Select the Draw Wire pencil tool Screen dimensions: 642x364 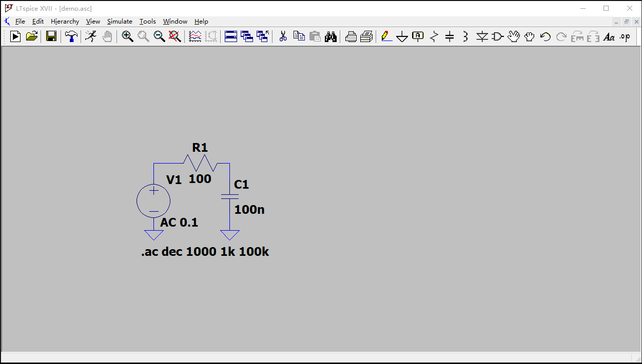386,36
